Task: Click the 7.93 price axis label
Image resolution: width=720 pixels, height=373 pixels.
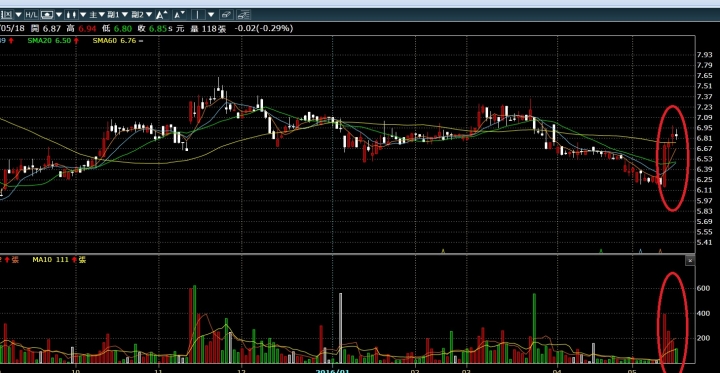Action: pos(704,55)
